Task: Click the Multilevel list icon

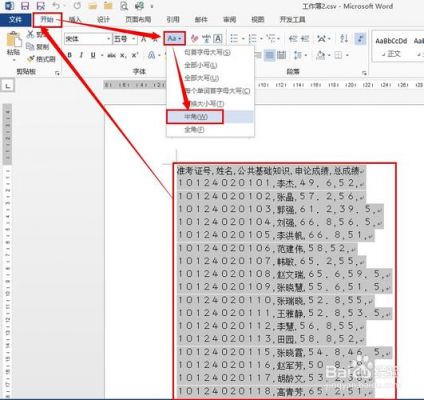Action: [x=271, y=39]
